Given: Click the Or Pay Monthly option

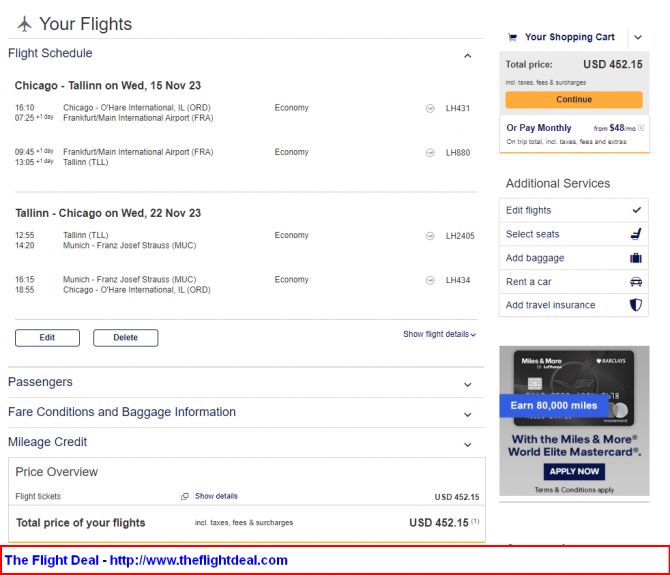Looking at the screenshot, I should point(539,128).
